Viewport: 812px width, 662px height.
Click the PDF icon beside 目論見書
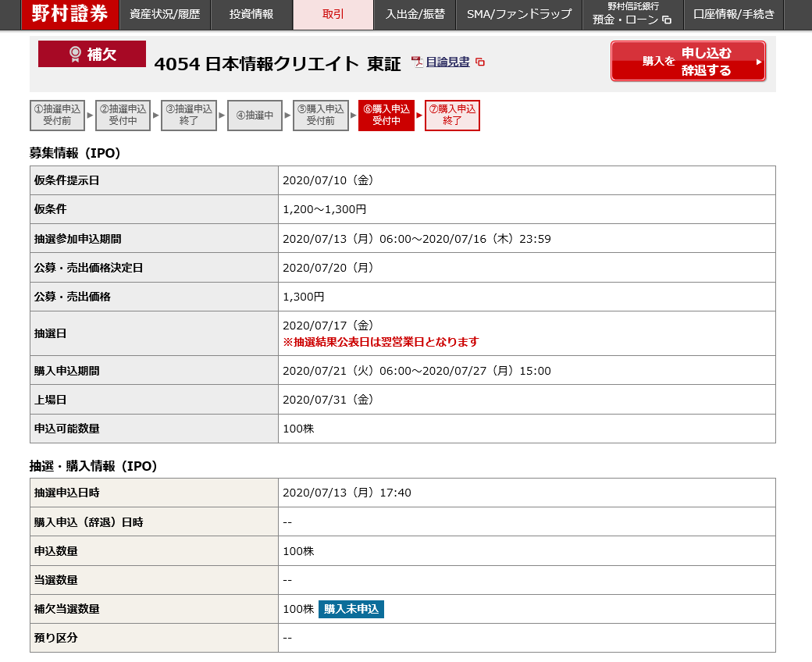[x=418, y=62]
